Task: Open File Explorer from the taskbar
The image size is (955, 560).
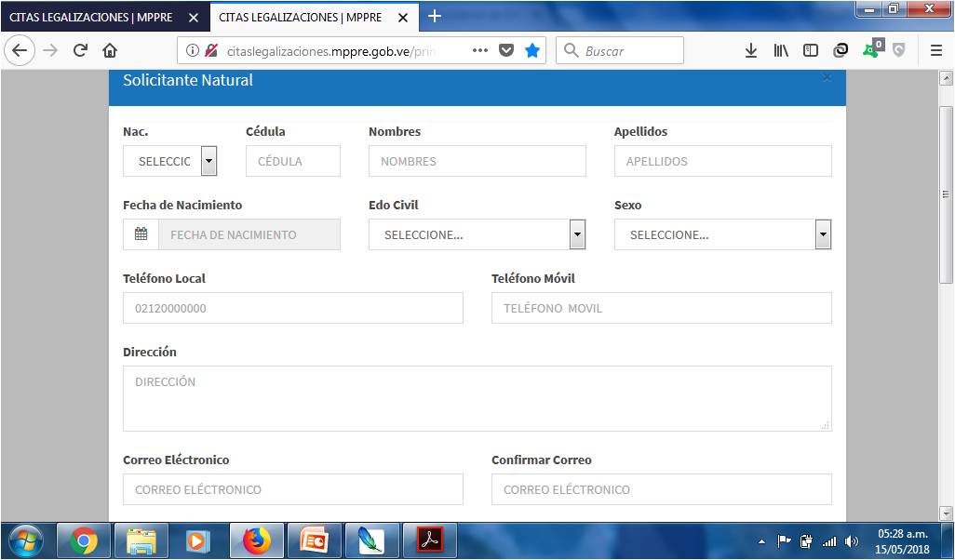Action: point(141,540)
